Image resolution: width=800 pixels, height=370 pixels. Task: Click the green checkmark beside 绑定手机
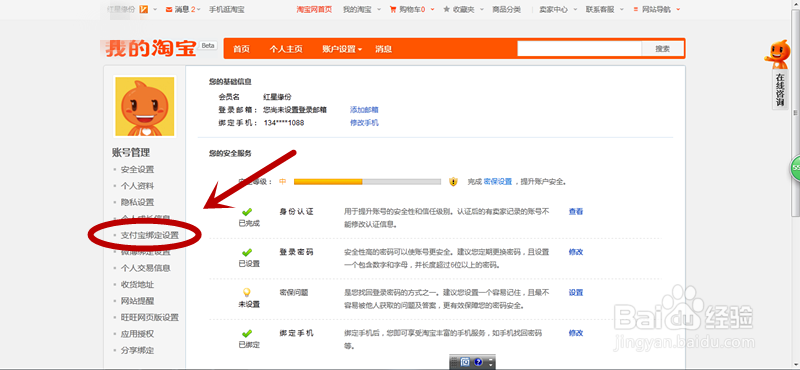coord(247,333)
